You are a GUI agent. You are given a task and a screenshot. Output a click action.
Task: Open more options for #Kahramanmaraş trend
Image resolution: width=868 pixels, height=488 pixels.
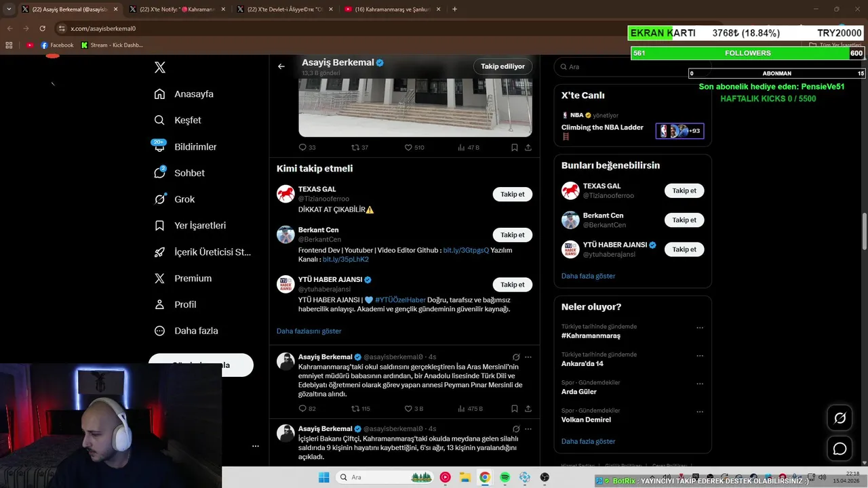(x=700, y=328)
